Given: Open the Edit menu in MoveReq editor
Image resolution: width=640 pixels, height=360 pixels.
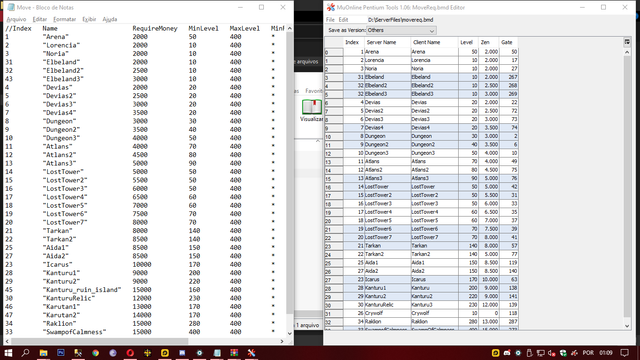Looking at the screenshot, I should 343,20.
